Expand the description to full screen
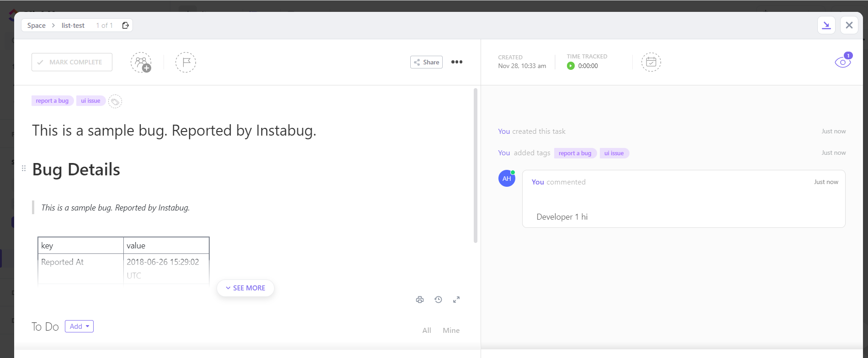This screenshot has height=358, width=868. 456,300
